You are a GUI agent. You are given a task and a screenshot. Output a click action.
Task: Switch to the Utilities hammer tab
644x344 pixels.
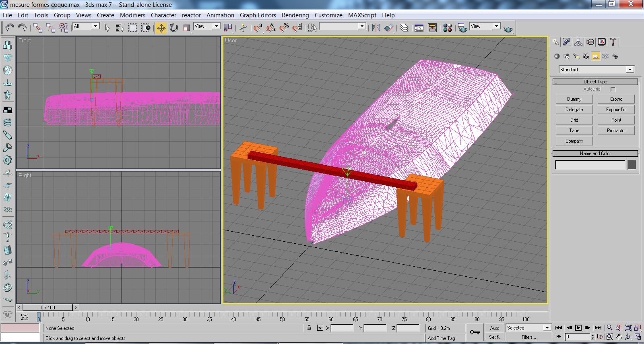[613, 42]
